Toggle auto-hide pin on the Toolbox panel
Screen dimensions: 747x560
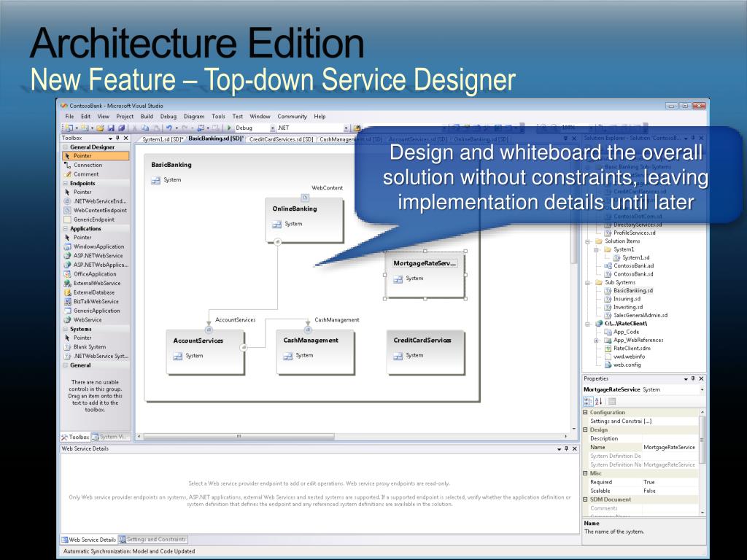pos(117,138)
